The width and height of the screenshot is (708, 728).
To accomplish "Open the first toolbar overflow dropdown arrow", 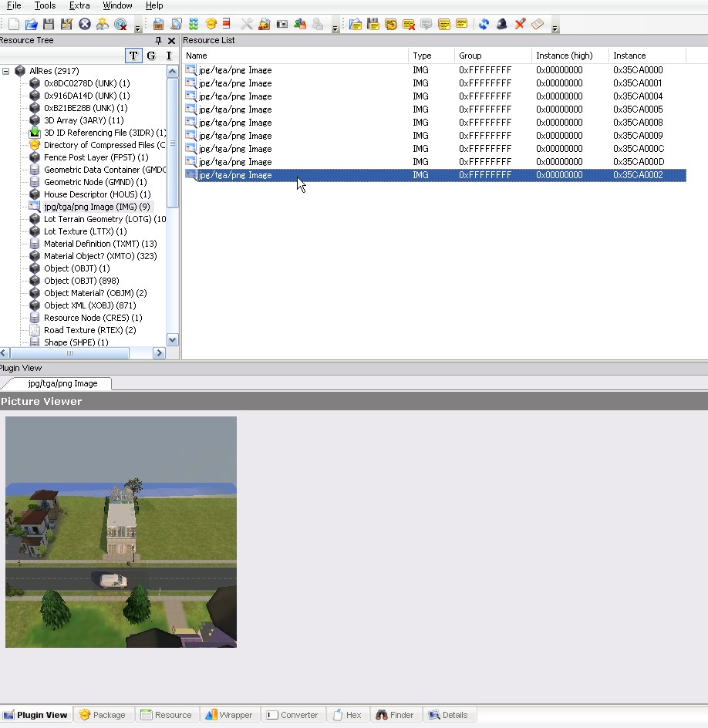I will 137,29.
